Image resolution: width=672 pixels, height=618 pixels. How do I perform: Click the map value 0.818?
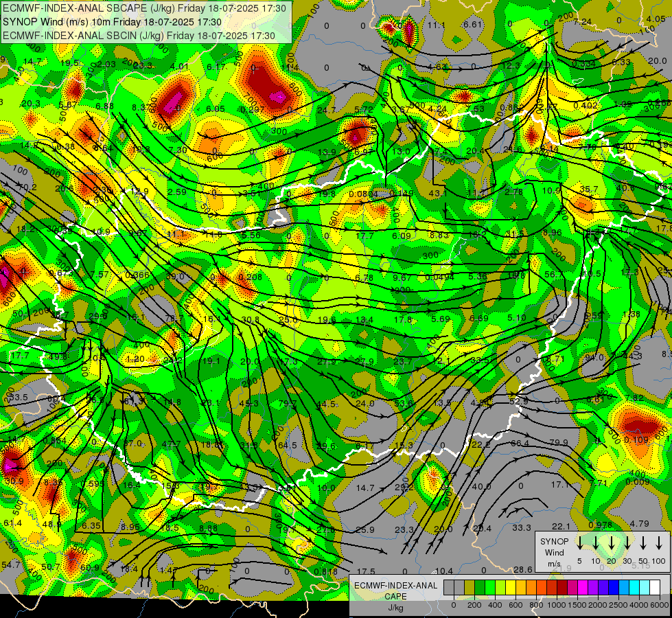point(326,571)
